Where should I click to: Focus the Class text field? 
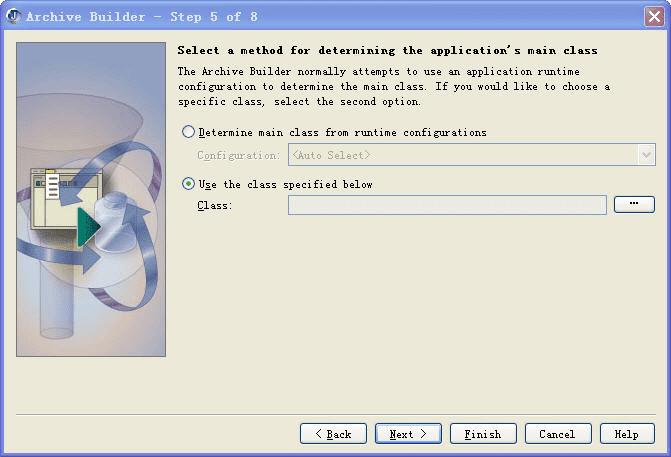point(447,205)
